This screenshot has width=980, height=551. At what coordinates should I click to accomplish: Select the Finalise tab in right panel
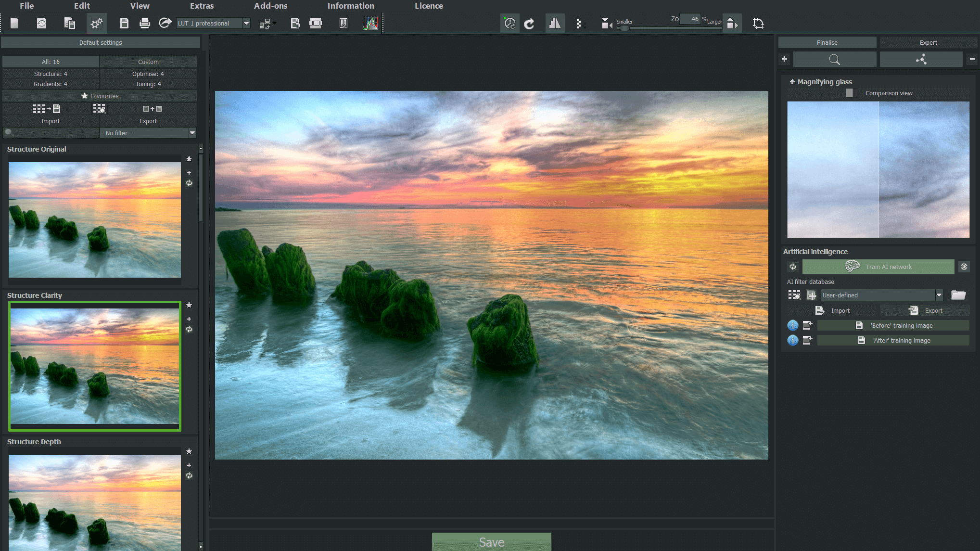[826, 42]
